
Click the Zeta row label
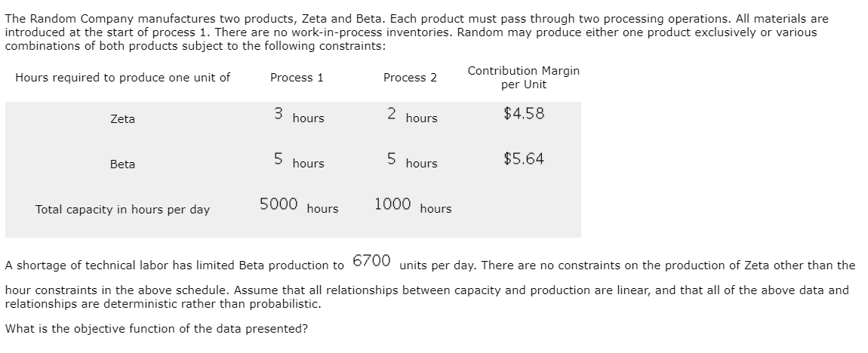click(122, 119)
